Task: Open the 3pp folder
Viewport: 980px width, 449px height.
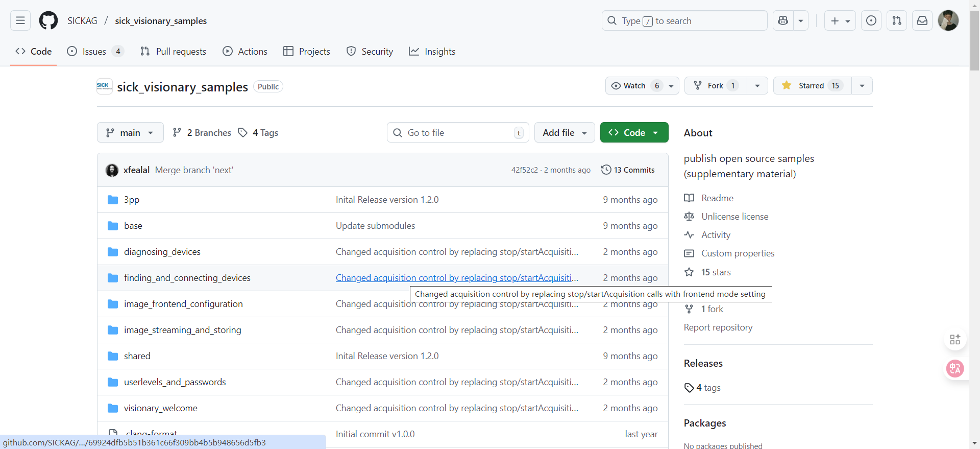Action: click(x=132, y=200)
